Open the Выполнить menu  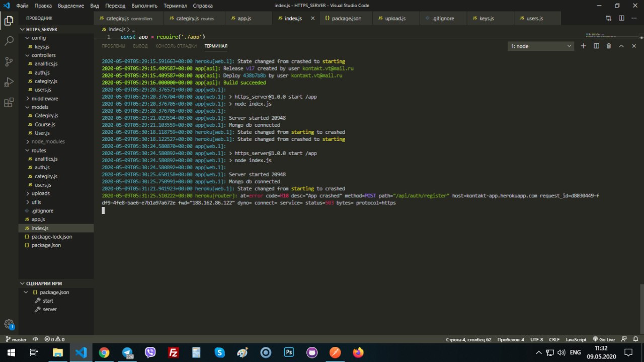click(x=144, y=6)
